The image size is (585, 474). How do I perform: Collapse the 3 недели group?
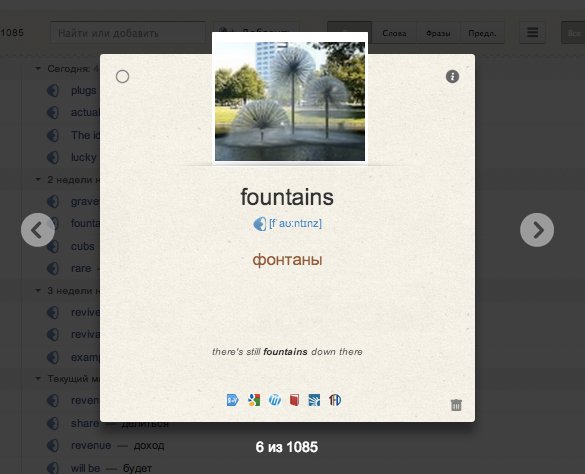click(38, 290)
